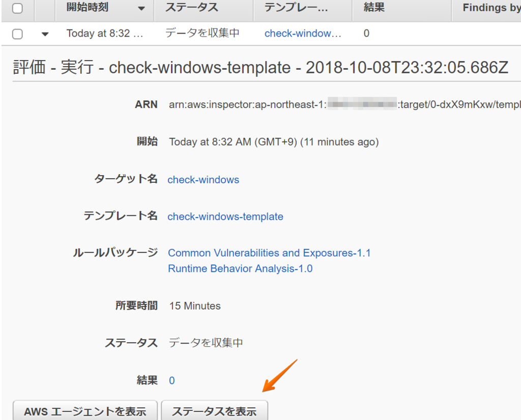Click the 開始時刻 column header label
Image resolution: width=521 pixels, height=420 pixels.
coord(88,7)
